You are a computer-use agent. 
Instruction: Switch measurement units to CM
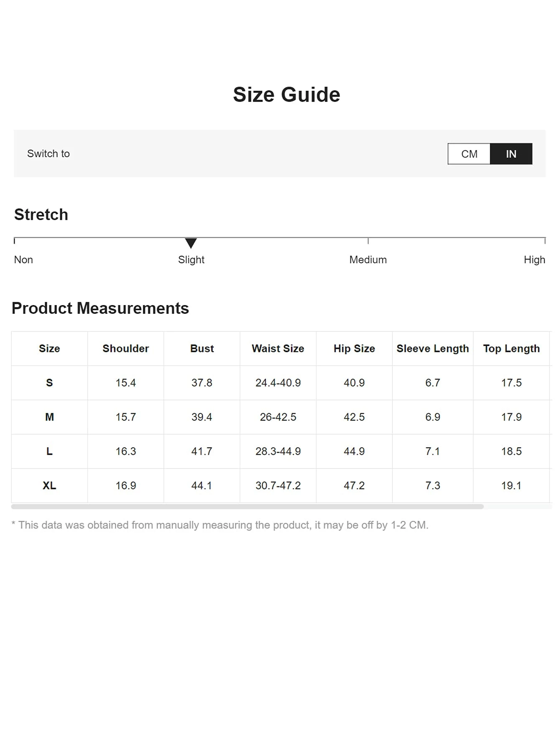tap(469, 154)
